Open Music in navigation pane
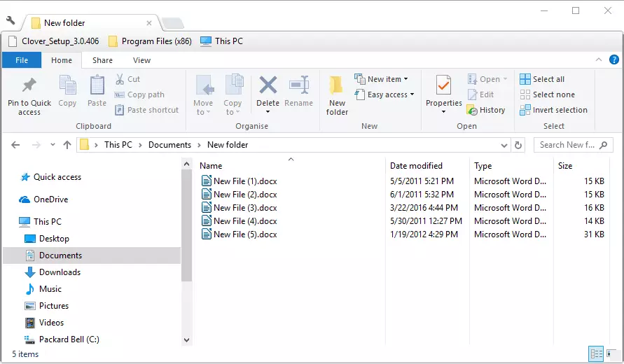This screenshot has width=624, height=364. point(43,289)
